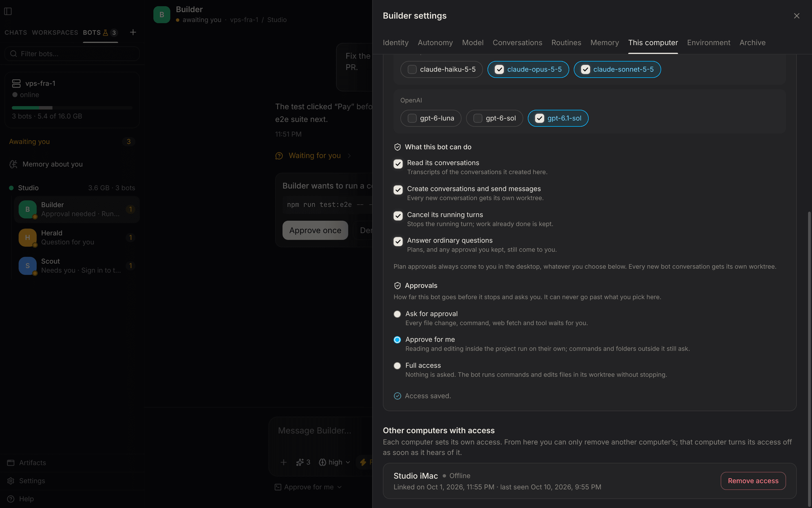Open Settings gear in sidebar
The width and height of the screenshot is (812, 508).
[x=11, y=481]
